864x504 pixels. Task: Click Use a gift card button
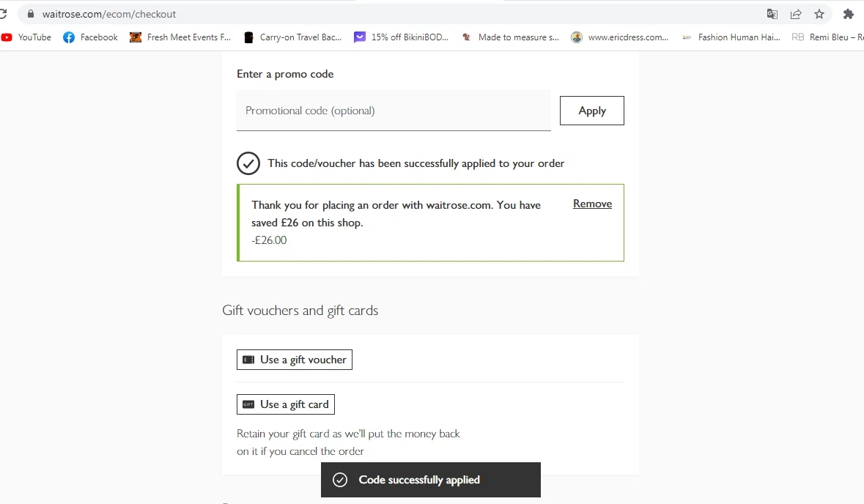(286, 404)
